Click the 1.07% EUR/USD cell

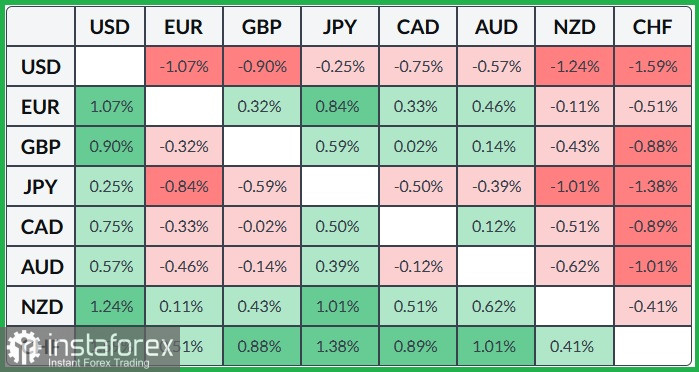point(110,106)
